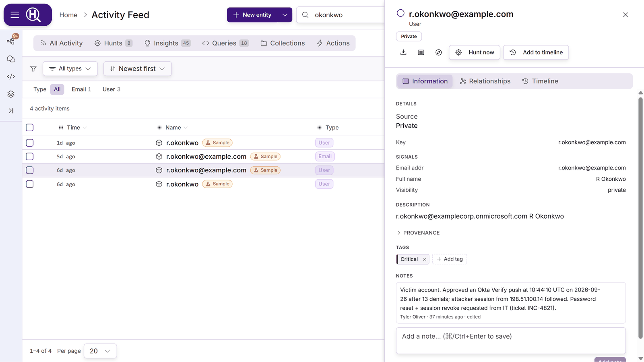Go to Home breadcrumb link
The width and height of the screenshot is (644, 362).
(x=68, y=15)
